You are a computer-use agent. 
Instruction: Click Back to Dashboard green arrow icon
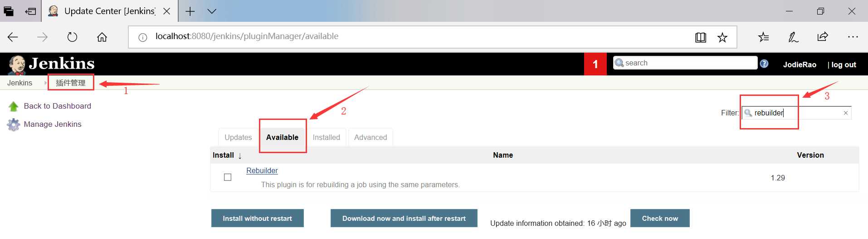14,106
